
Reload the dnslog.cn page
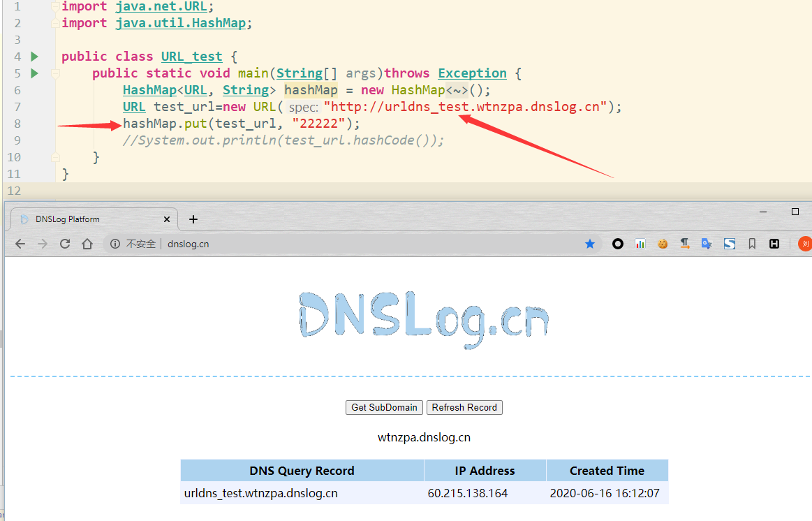65,244
